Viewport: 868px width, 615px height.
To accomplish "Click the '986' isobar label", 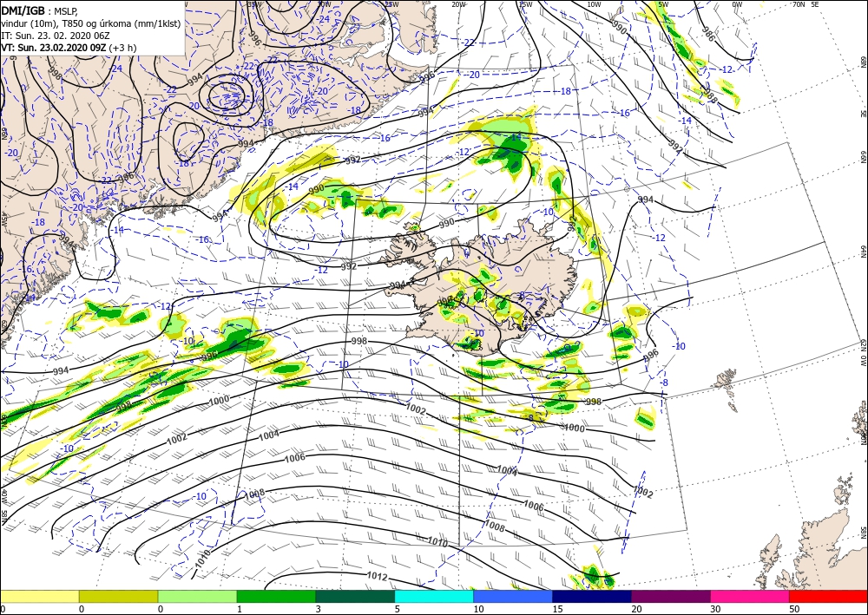I will [708, 33].
